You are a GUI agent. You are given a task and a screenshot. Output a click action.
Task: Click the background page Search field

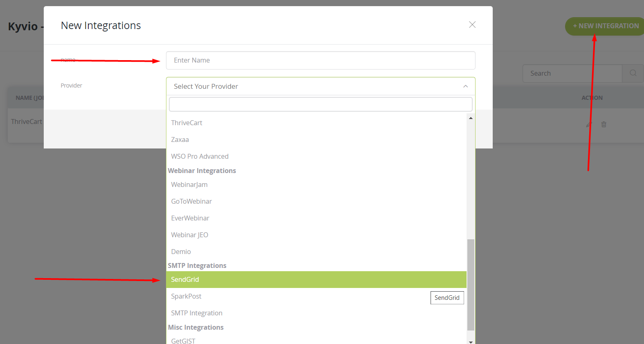(572, 73)
